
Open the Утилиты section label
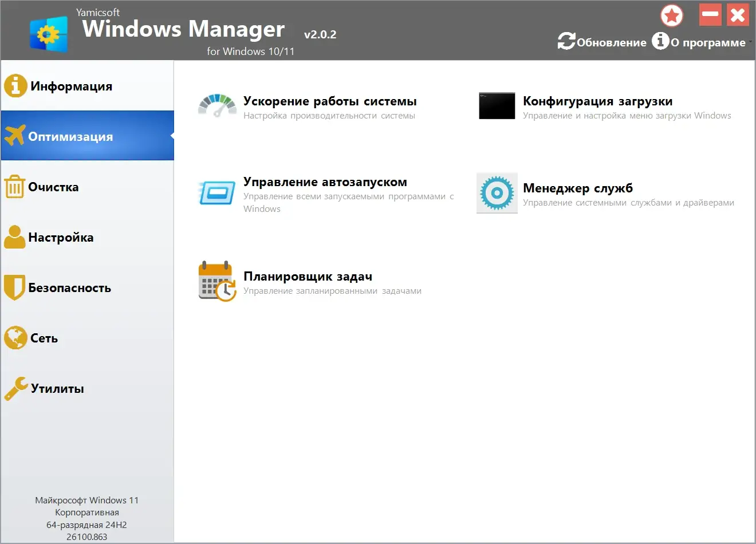pyautogui.click(x=57, y=389)
